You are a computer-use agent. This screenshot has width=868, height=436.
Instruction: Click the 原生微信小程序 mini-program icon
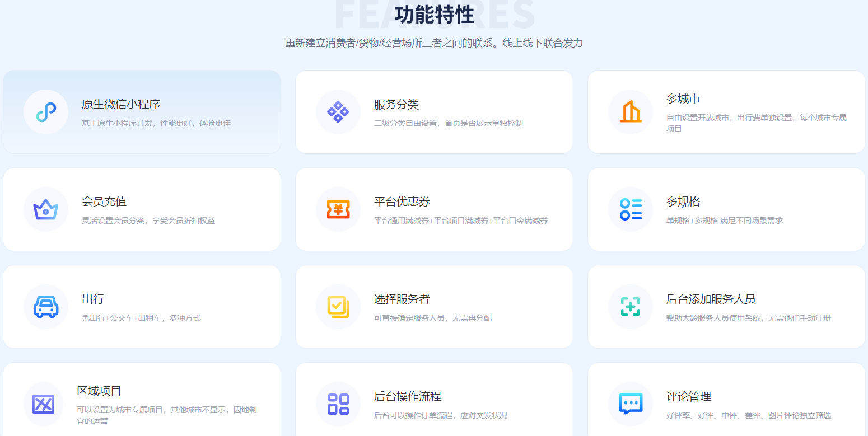tap(46, 112)
